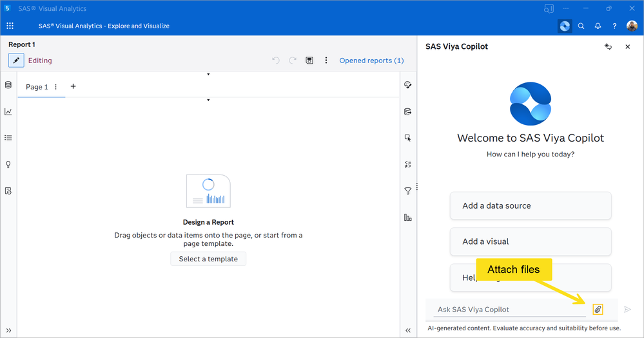This screenshot has width=644, height=338.
Task: Expand the left sidebar with double chevron
Action: 8,330
